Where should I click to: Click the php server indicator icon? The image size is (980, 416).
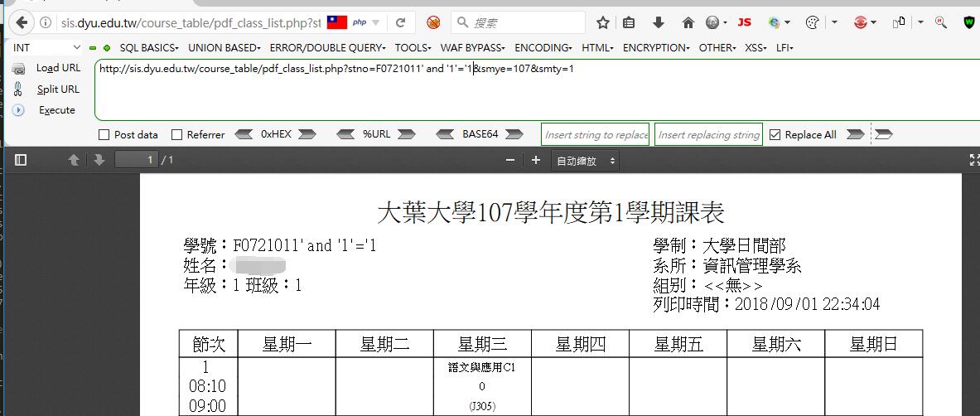360,22
